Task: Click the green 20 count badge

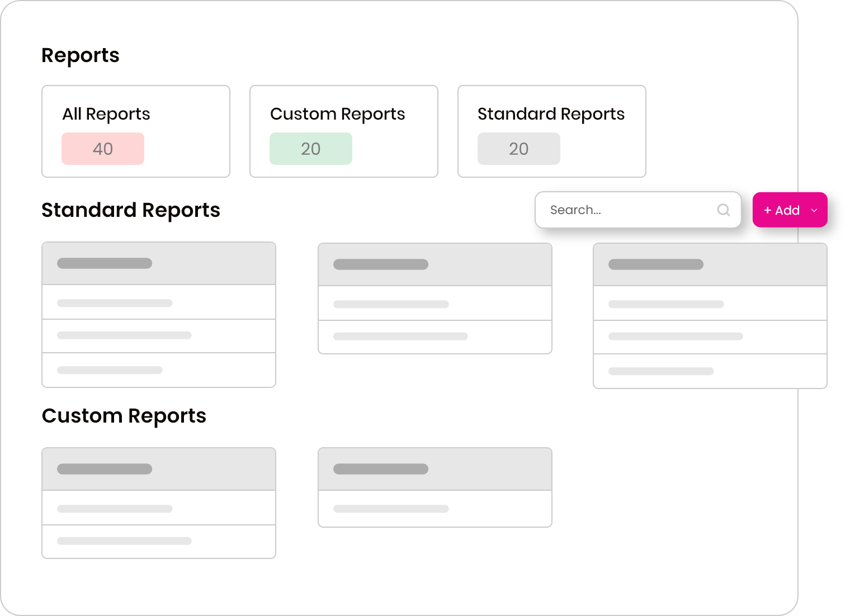Action: click(311, 149)
